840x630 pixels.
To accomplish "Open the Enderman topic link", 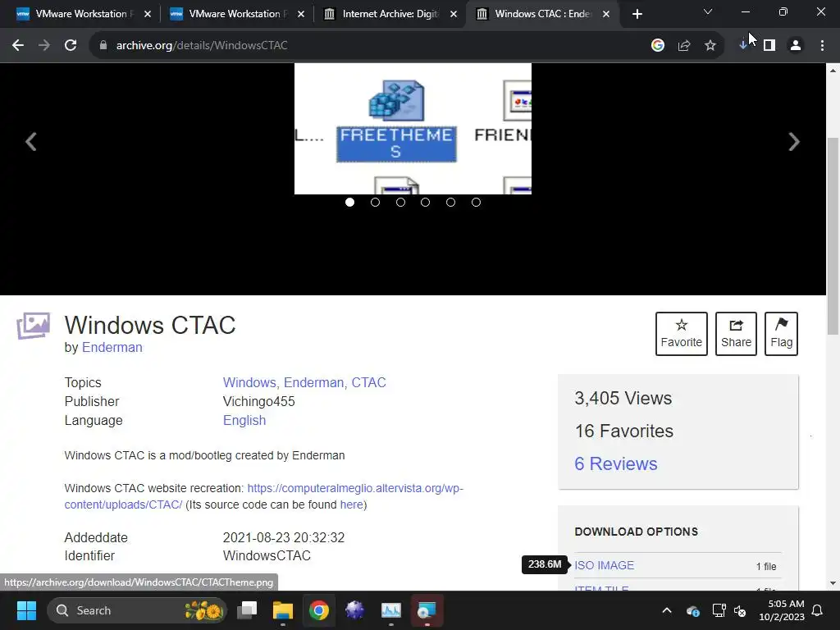I will [314, 382].
